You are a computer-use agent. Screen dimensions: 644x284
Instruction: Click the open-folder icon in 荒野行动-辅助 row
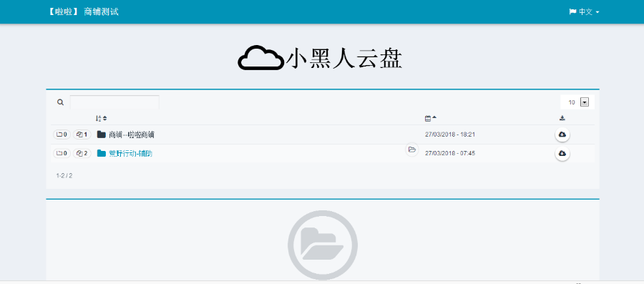click(412, 150)
